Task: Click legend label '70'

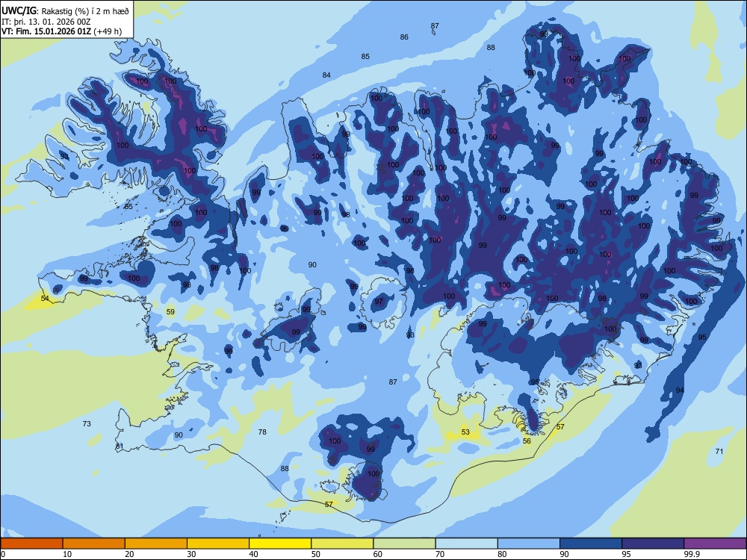Action: (440, 554)
